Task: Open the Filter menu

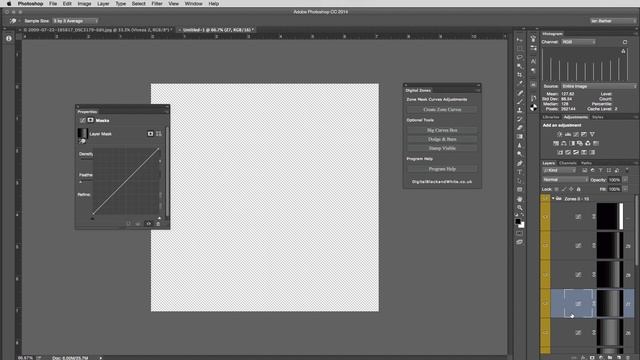Action: click(x=157, y=4)
